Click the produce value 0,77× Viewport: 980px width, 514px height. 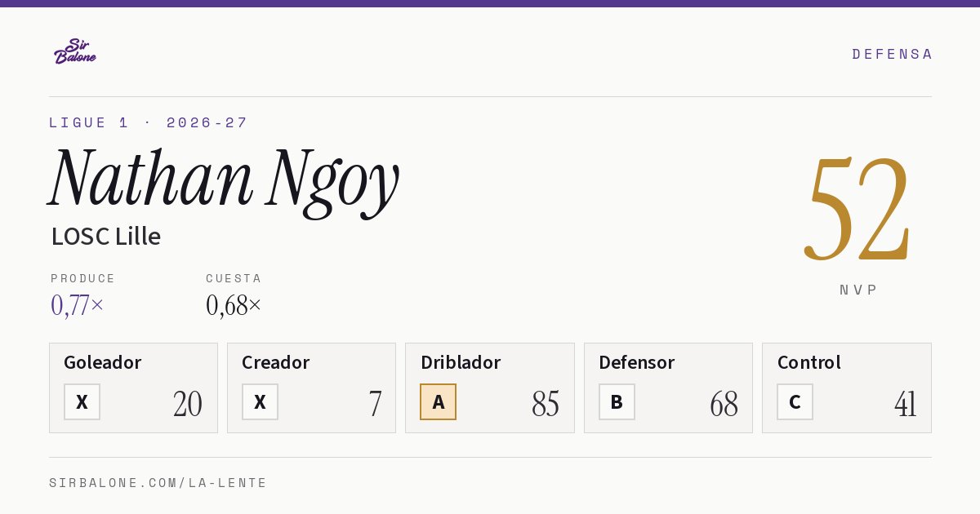pos(78,305)
